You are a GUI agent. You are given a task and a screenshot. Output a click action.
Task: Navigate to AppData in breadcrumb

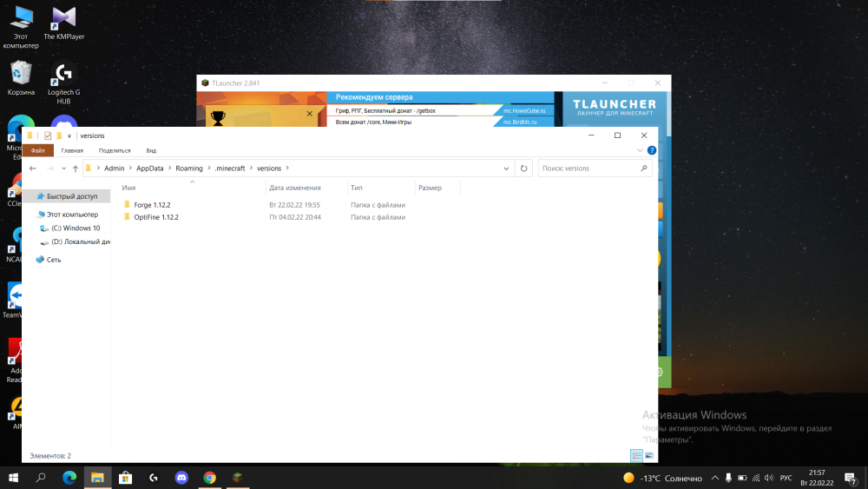click(x=149, y=169)
